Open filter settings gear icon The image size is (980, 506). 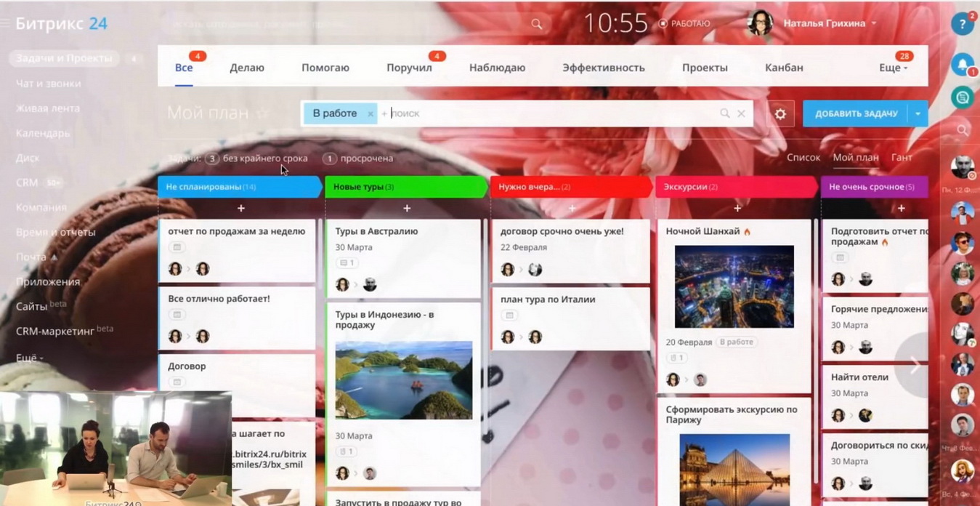[x=780, y=114]
